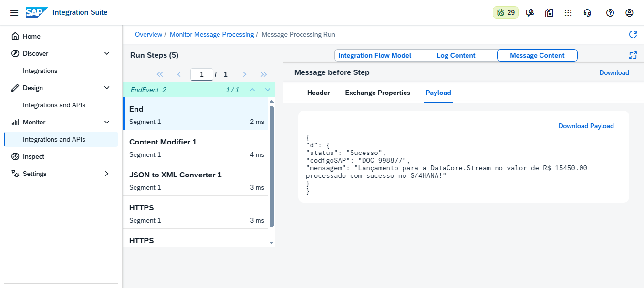Image resolution: width=644 pixels, height=288 pixels.
Task: Click the run steps page number field
Action: (201, 74)
